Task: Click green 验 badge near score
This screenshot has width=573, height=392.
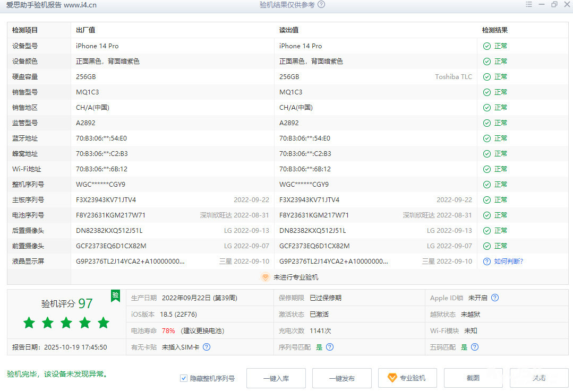Action: point(115,296)
